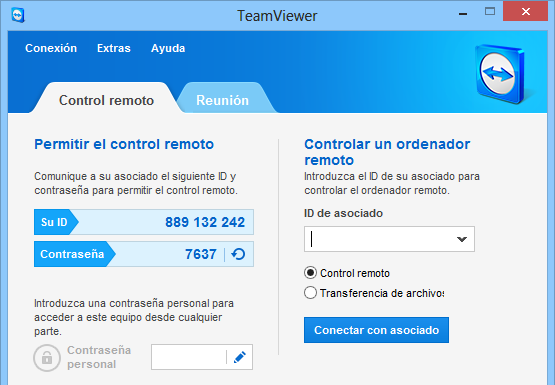The height and width of the screenshot is (385, 555).
Task: Click the blue Contraseña label tag
Action: [74, 254]
